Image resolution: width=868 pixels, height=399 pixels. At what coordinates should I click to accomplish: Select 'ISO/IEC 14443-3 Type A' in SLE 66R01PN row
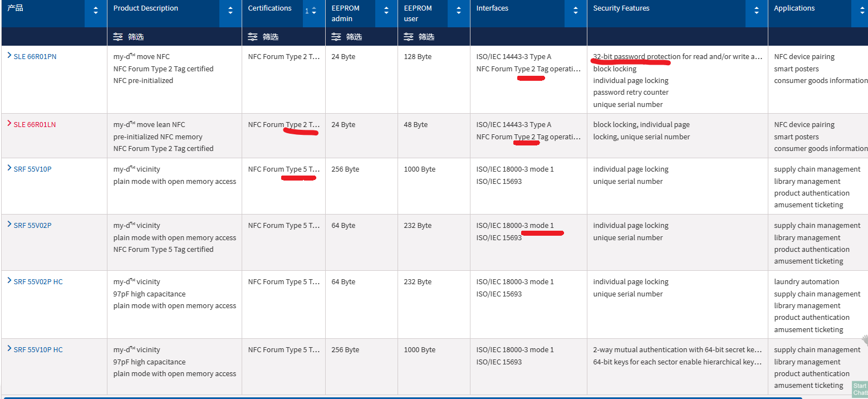(514, 57)
